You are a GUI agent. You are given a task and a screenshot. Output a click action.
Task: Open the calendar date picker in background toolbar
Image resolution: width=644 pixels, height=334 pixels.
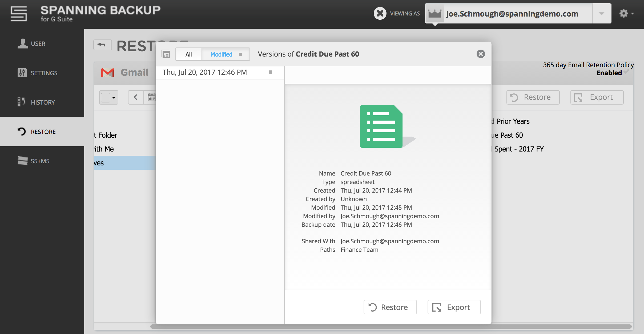point(151,97)
